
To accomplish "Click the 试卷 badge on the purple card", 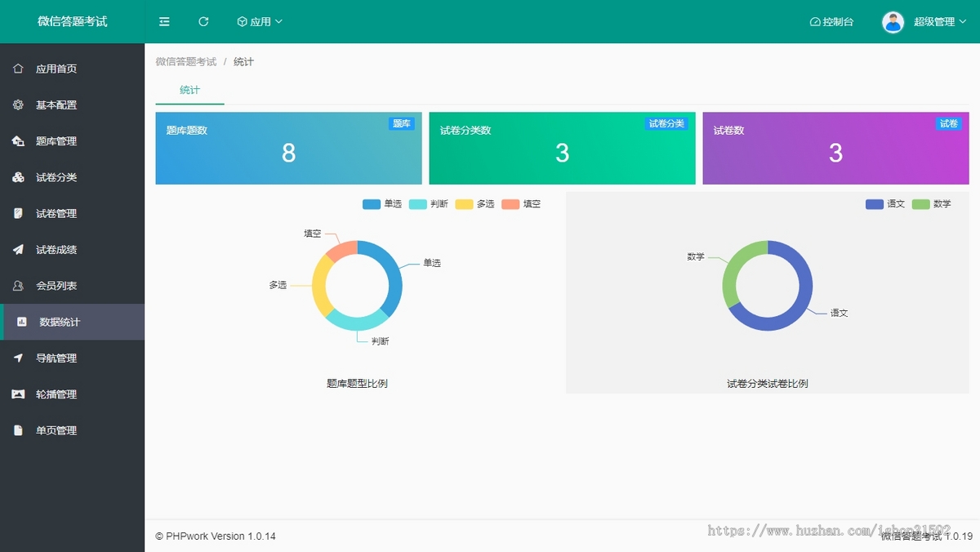I will coord(949,124).
